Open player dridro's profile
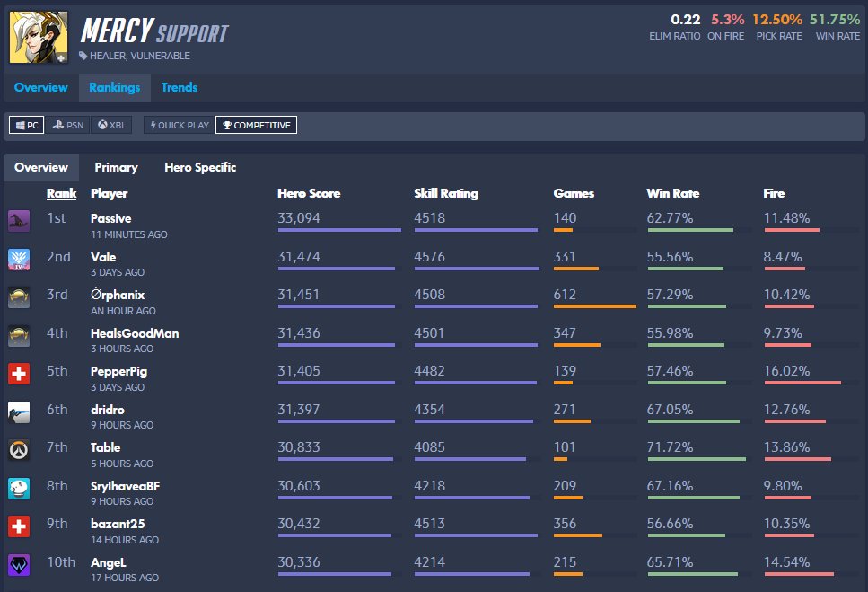Image resolution: width=868 pixels, height=592 pixels. tap(108, 410)
